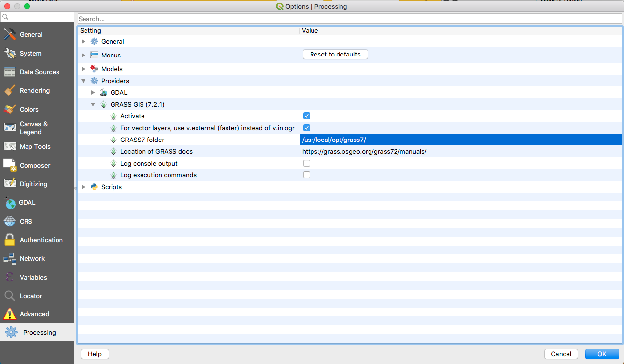Image resolution: width=624 pixels, height=364 pixels.
Task: Select the Variables tab label in sidebar
Action: 33,278
